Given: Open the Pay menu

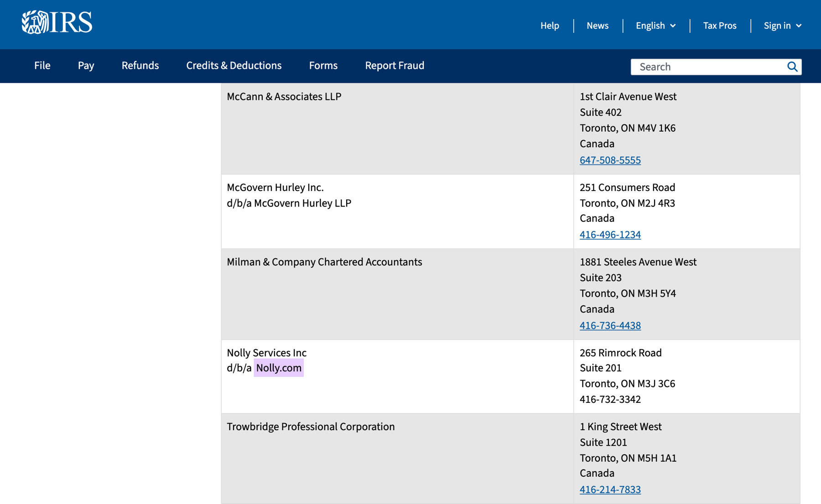Looking at the screenshot, I should (86, 66).
